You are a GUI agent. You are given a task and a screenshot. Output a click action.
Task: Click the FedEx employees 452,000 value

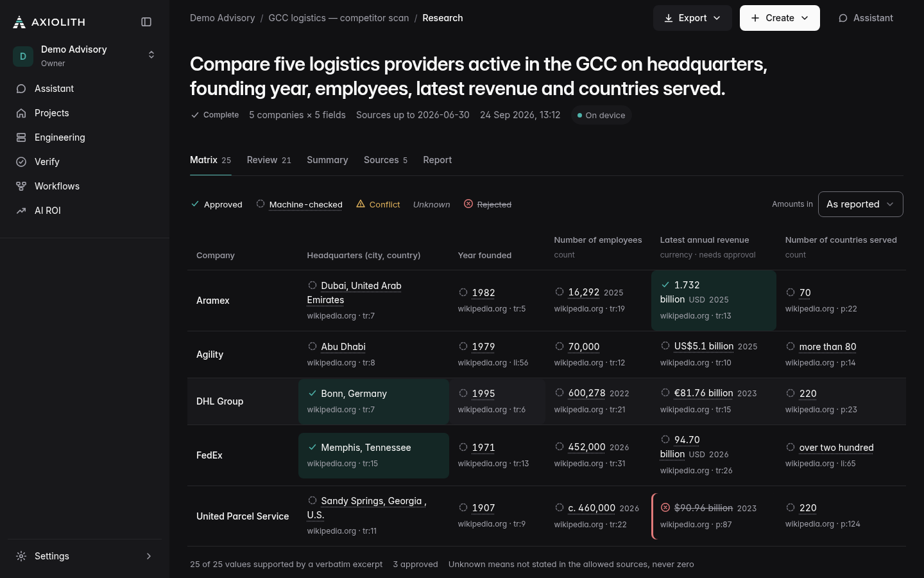[586, 447]
